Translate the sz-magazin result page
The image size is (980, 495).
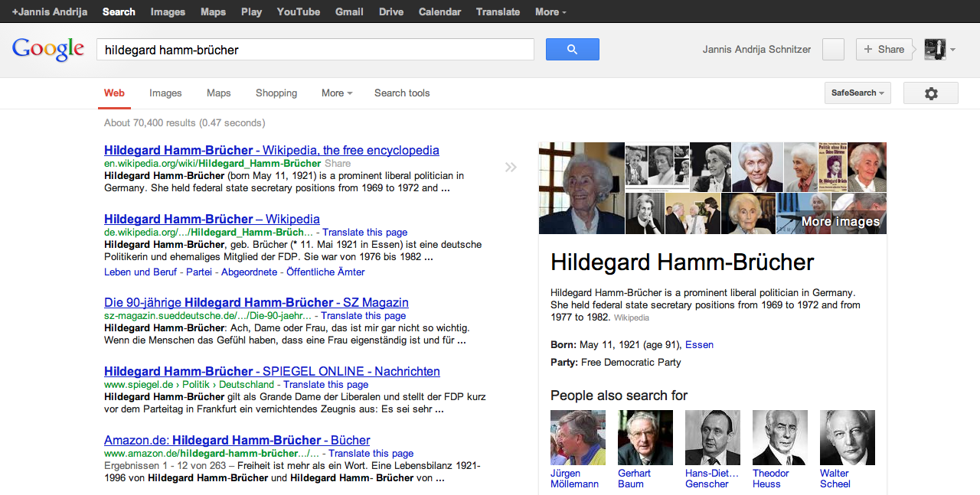pos(363,315)
